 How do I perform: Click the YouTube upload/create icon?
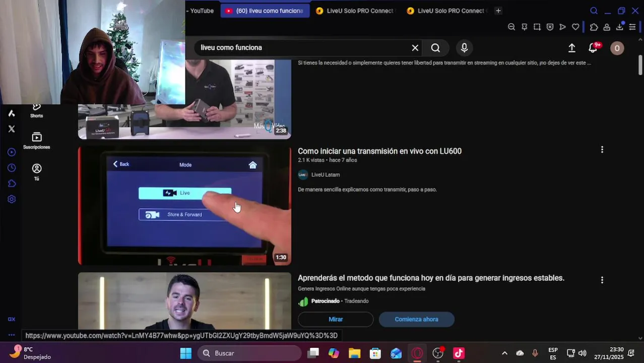coord(571,48)
